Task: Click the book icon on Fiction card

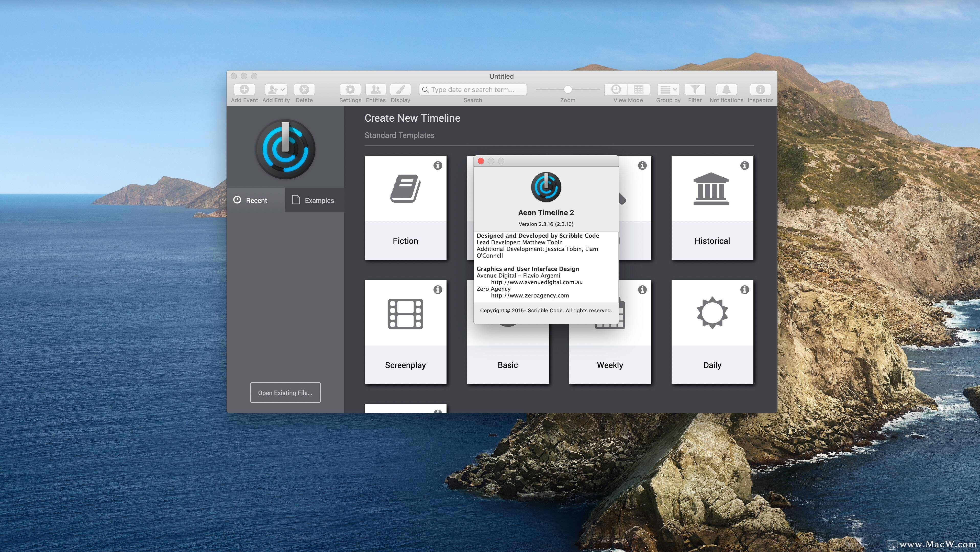Action: pyautogui.click(x=405, y=189)
